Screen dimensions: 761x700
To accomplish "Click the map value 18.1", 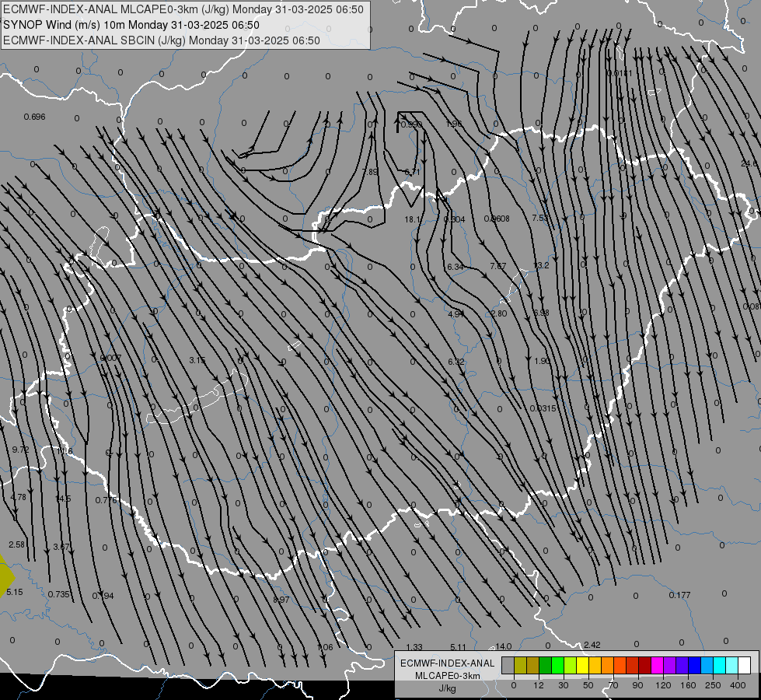I will (413, 219).
